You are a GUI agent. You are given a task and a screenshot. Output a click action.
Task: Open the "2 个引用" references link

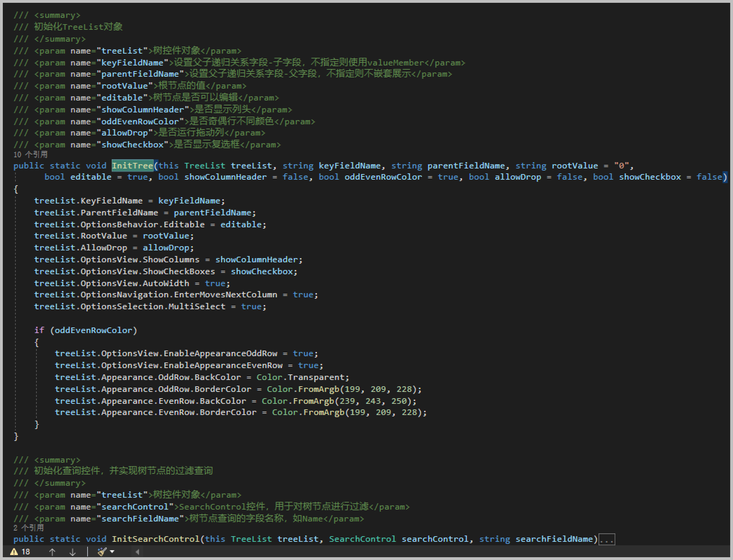click(29, 528)
